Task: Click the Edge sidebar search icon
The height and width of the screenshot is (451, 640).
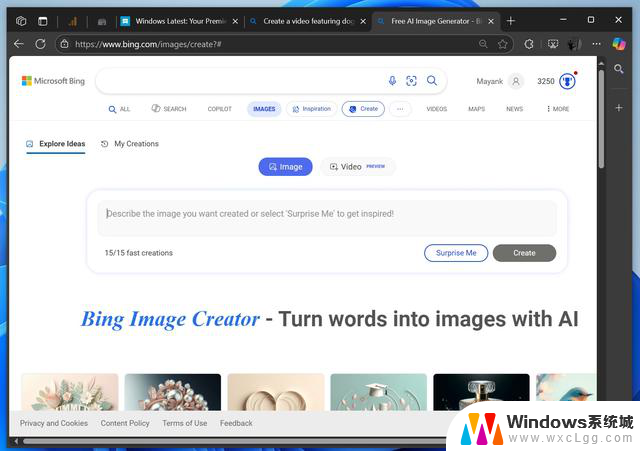Action: [x=619, y=69]
